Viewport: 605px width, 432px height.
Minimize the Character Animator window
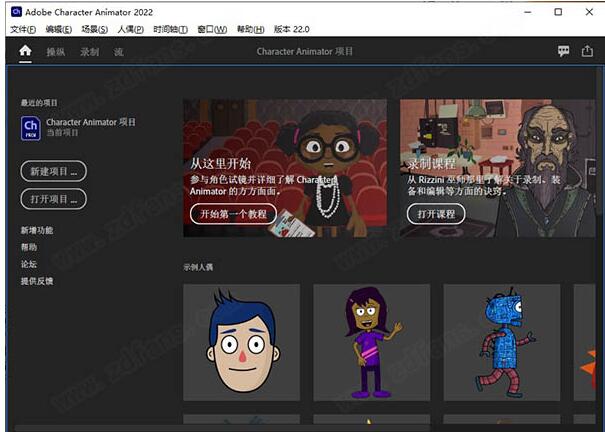pos(528,12)
